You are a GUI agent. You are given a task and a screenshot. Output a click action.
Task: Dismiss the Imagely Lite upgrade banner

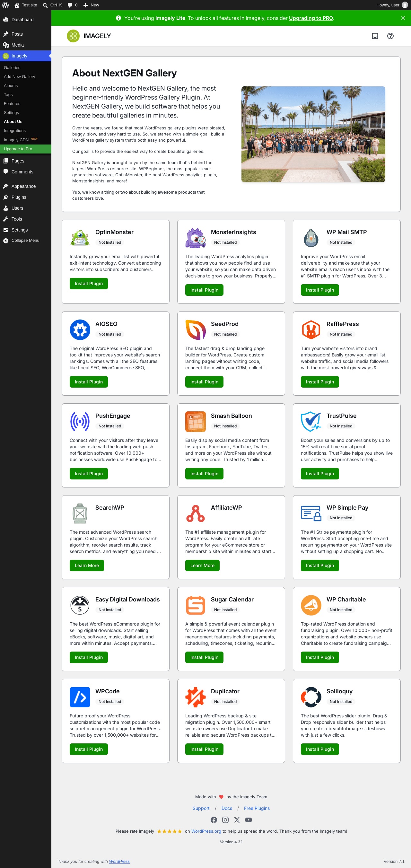click(403, 18)
